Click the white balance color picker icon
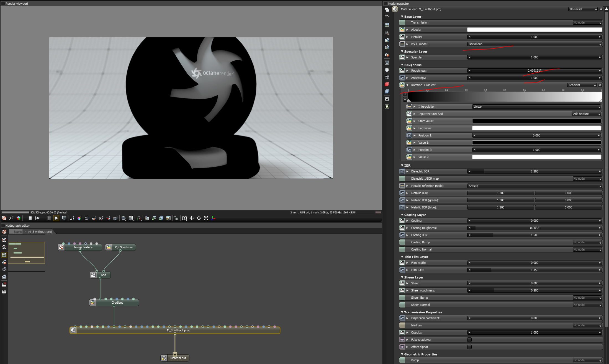 pos(79,218)
